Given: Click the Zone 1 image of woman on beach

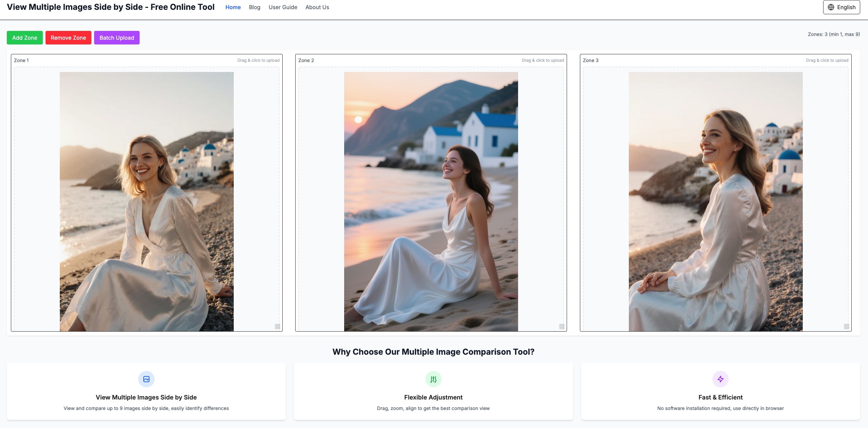Looking at the screenshot, I should (146, 200).
